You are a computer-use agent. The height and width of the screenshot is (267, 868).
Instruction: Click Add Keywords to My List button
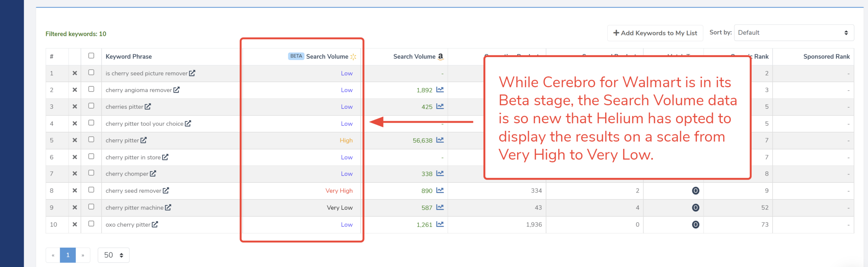655,33
